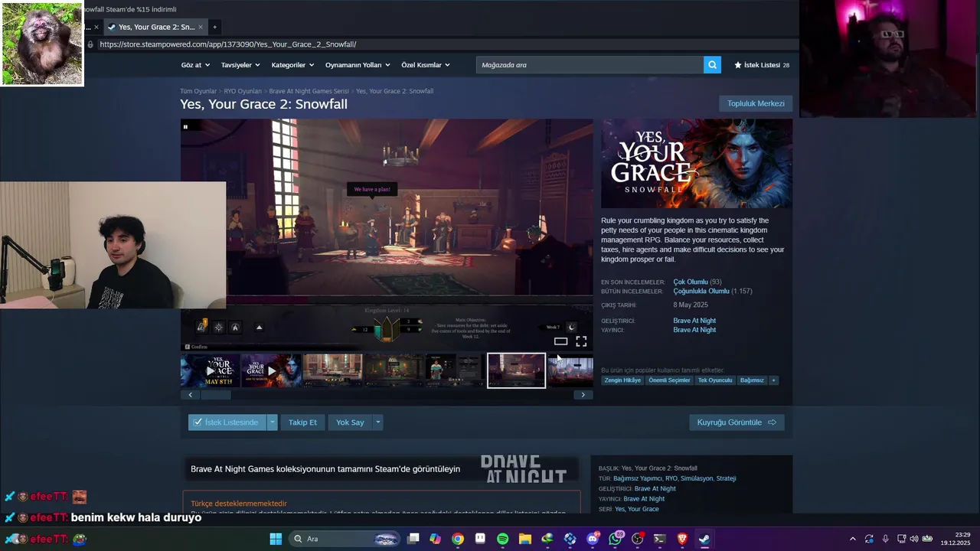Open Brave browser from the taskbar
This screenshot has width=980, height=551.
pos(682,539)
